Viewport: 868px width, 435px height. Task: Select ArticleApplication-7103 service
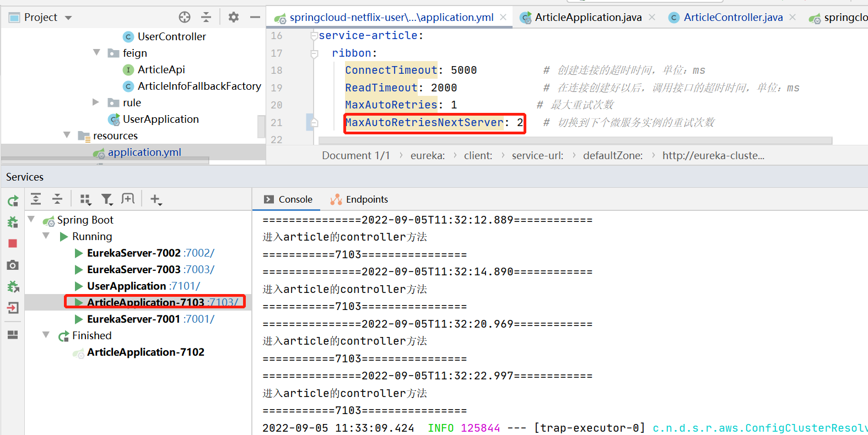coord(145,302)
